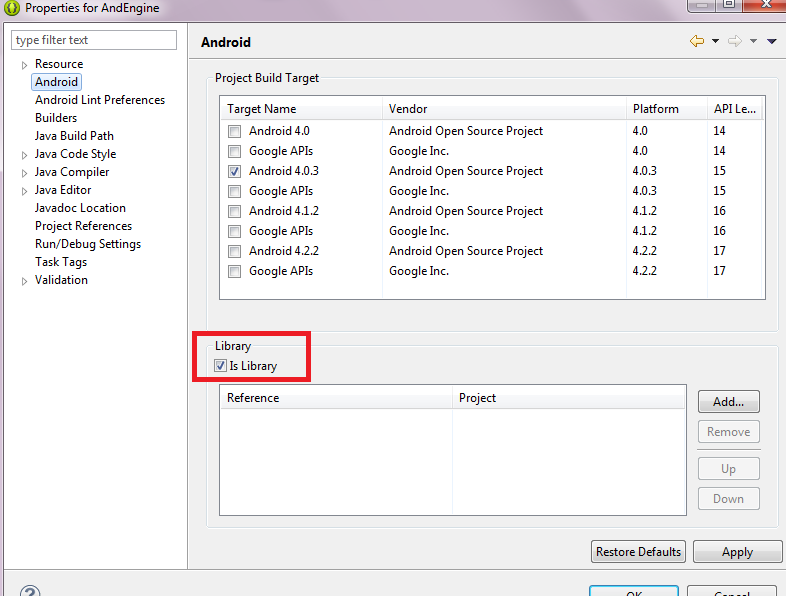Select Java Compiler item

tap(72, 172)
